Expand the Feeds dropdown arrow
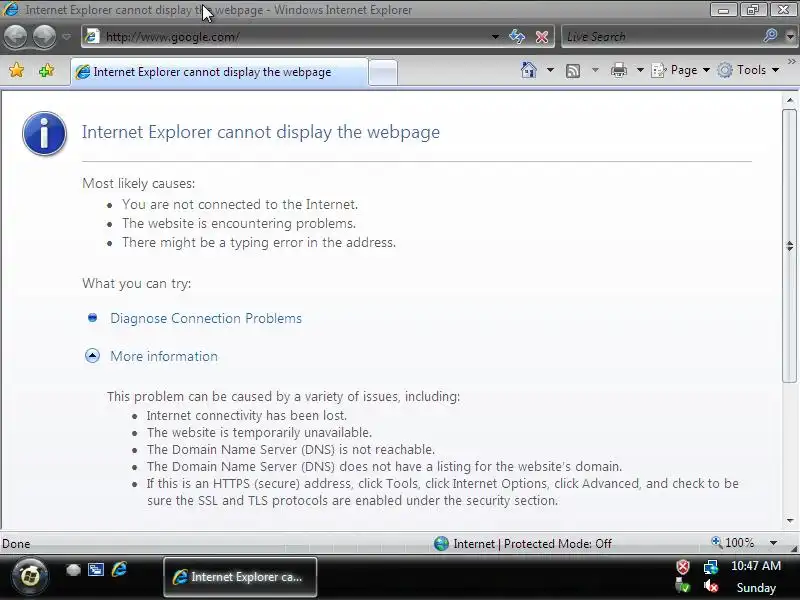 (x=595, y=70)
